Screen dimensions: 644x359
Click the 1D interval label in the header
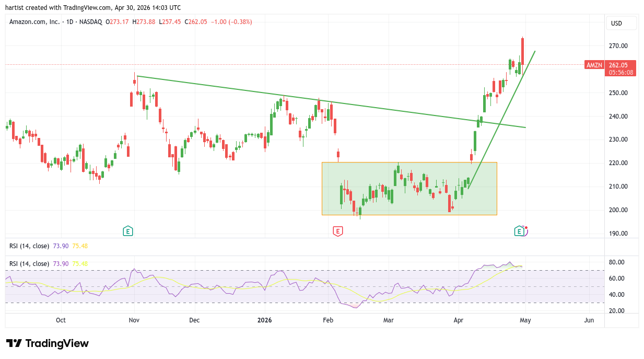[x=69, y=22]
